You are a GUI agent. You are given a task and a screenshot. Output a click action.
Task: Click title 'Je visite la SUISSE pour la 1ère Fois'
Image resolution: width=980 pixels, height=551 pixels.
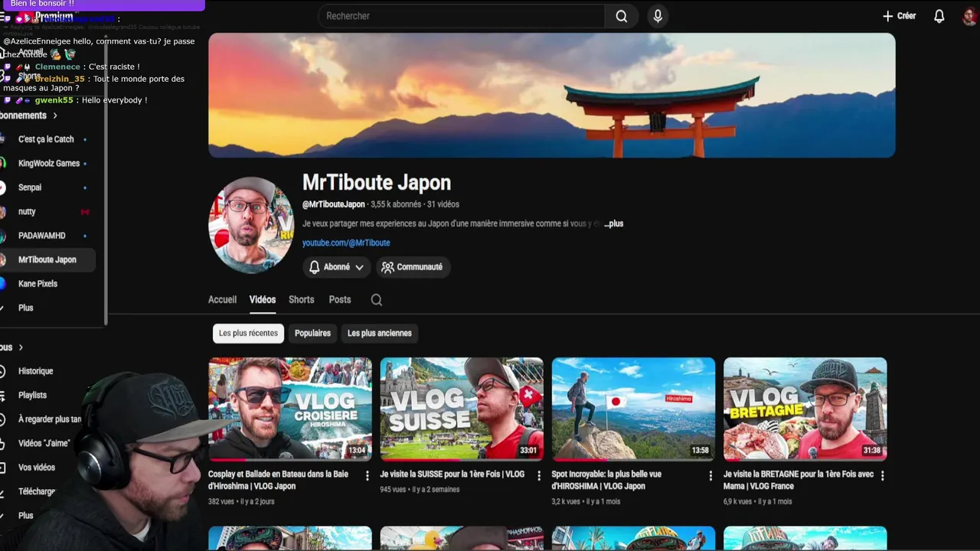coord(452,474)
